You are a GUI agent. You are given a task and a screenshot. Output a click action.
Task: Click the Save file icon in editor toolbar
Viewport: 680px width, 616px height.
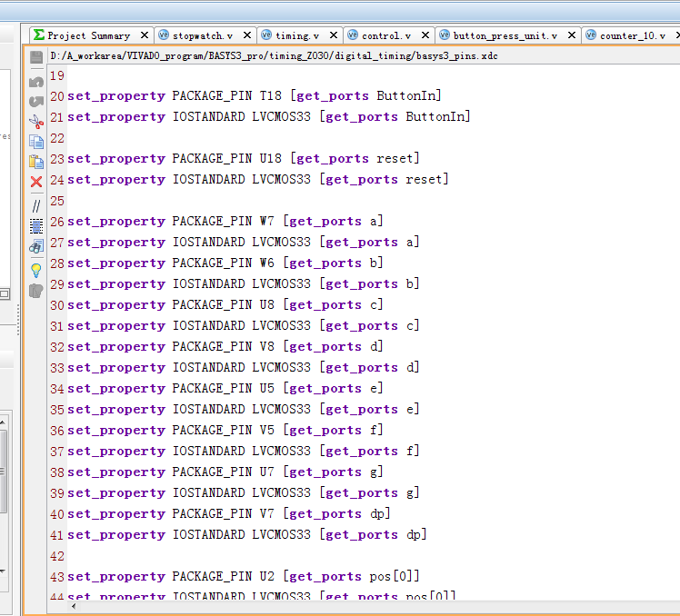pyautogui.click(x=36, y=57)
